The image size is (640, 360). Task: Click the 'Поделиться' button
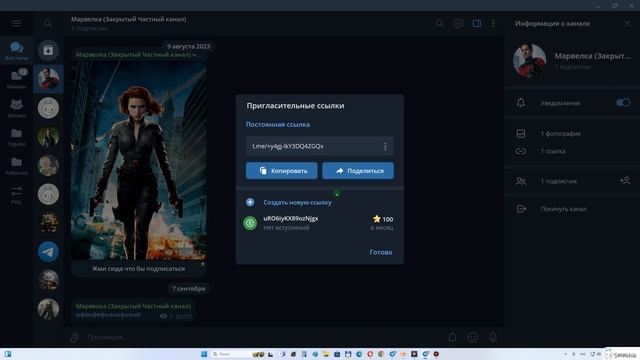pos(358,171)
